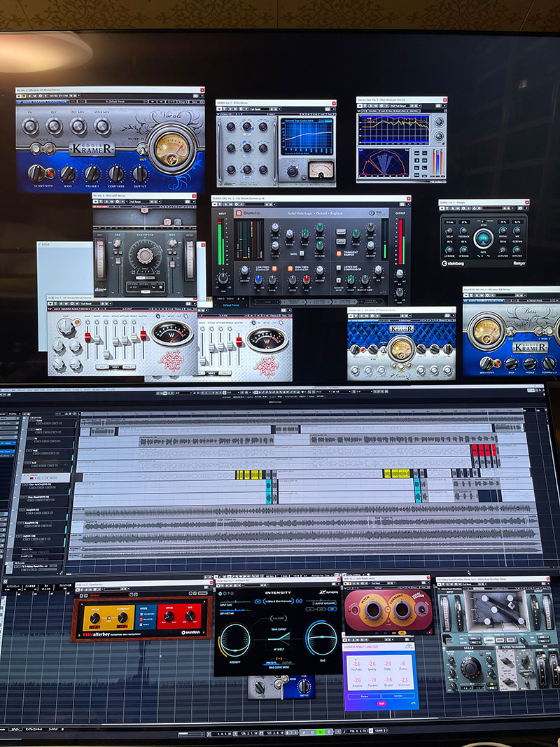Viewport: 560px width, 747px height.
Task: Click the Bias dial in the Intensity plugin
Action: pyautogui.click(x=321, y=638)
